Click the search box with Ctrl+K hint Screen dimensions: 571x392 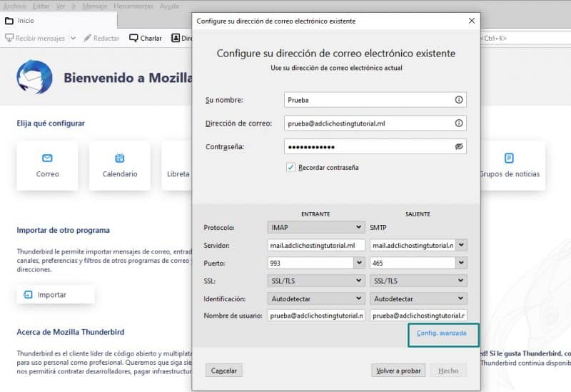(x=525, y=38)
